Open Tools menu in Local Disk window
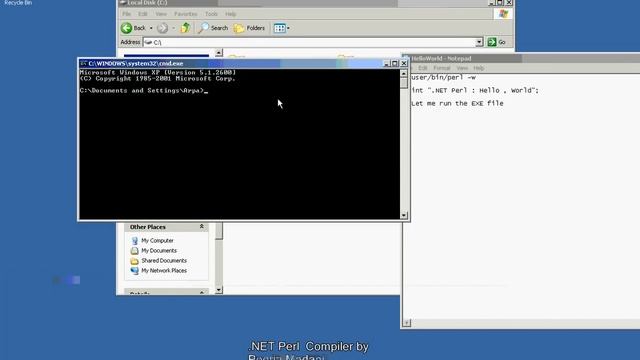 point(211,14)
